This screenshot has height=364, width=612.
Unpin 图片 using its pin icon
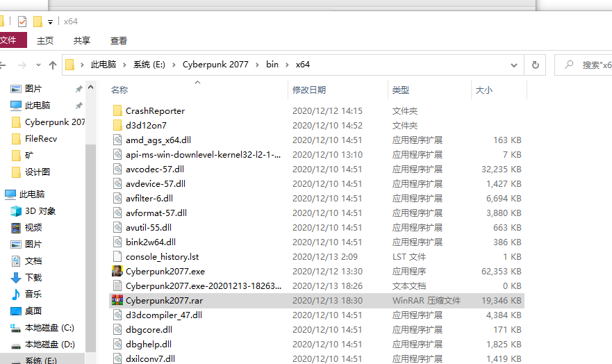point(79,89)
